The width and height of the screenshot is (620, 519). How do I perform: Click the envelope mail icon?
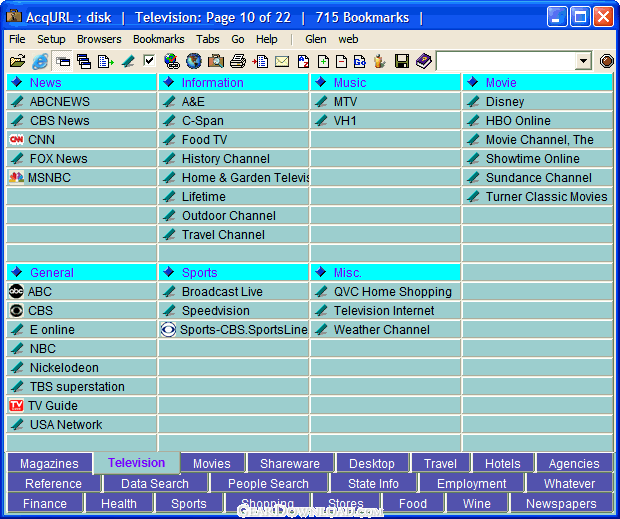(x=282, y=61)
